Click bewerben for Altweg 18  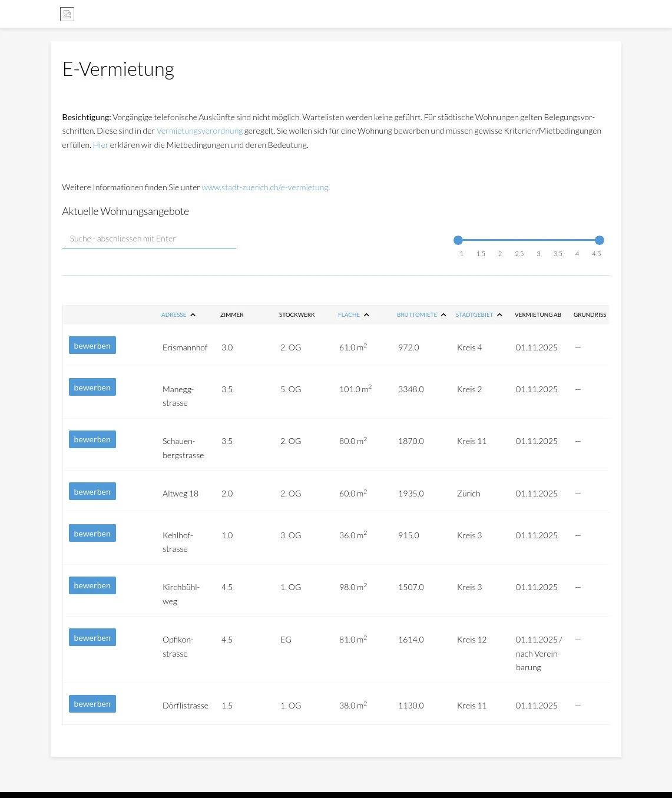(x=92, y=492)
